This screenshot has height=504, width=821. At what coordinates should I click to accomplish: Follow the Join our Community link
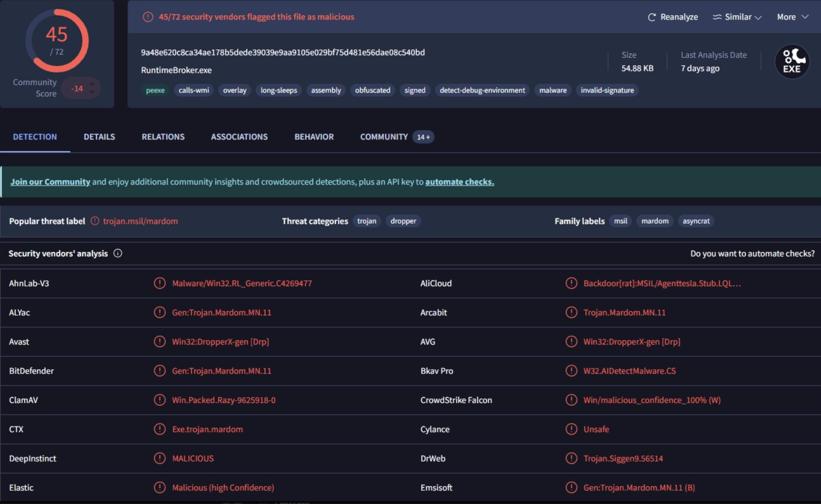point(50,182)
